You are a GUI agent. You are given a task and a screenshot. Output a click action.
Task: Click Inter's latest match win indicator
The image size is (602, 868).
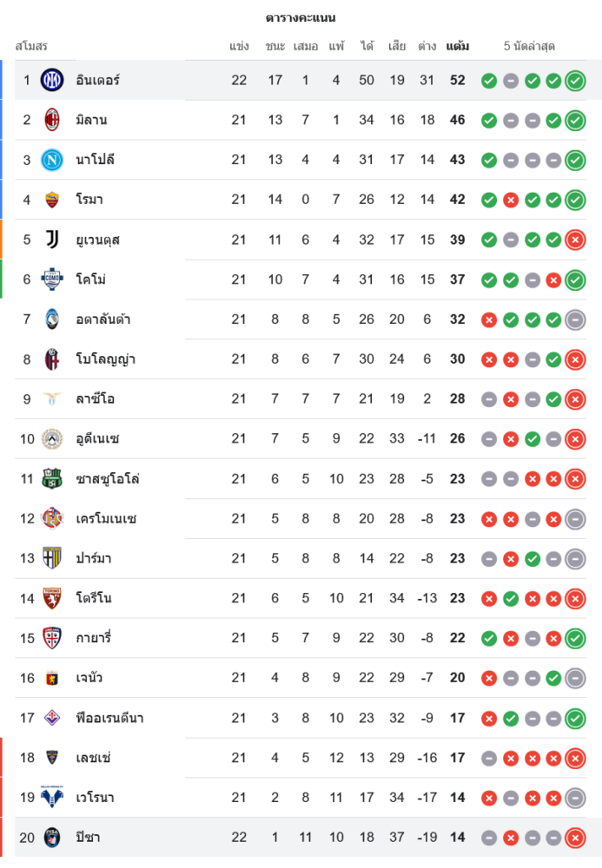pos(574,81)
